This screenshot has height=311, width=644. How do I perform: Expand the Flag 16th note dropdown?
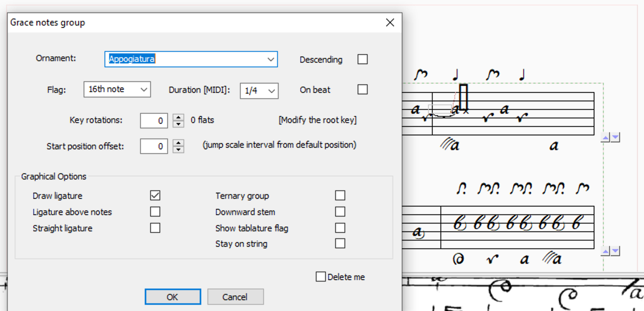[144, 89]
